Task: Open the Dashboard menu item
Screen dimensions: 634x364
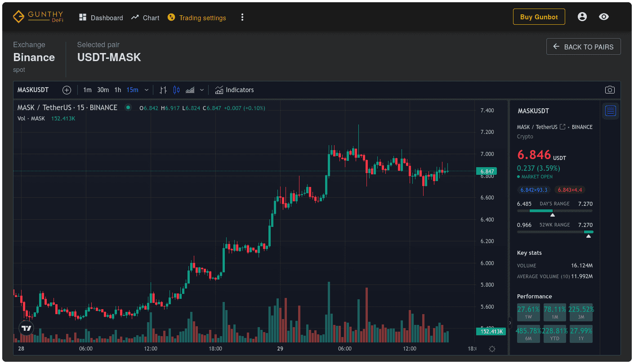Action: coord(101,18)
